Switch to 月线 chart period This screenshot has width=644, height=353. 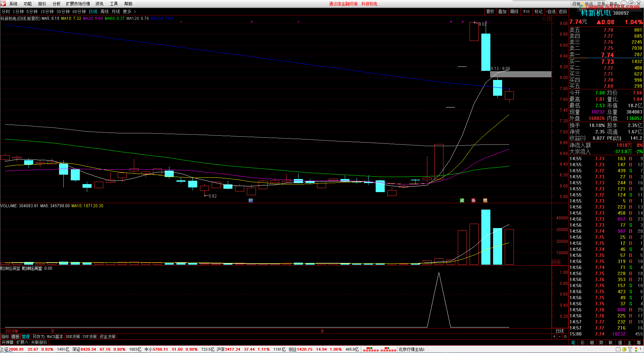(116, 11)
